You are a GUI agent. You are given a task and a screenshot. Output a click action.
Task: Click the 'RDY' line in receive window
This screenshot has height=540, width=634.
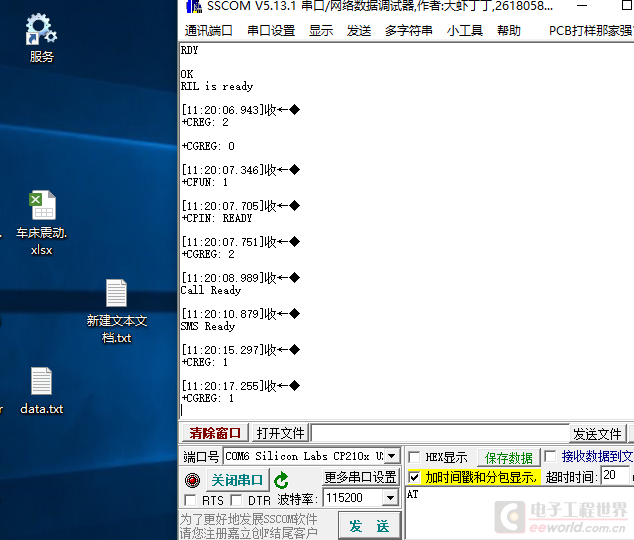[x=190, y=50]
